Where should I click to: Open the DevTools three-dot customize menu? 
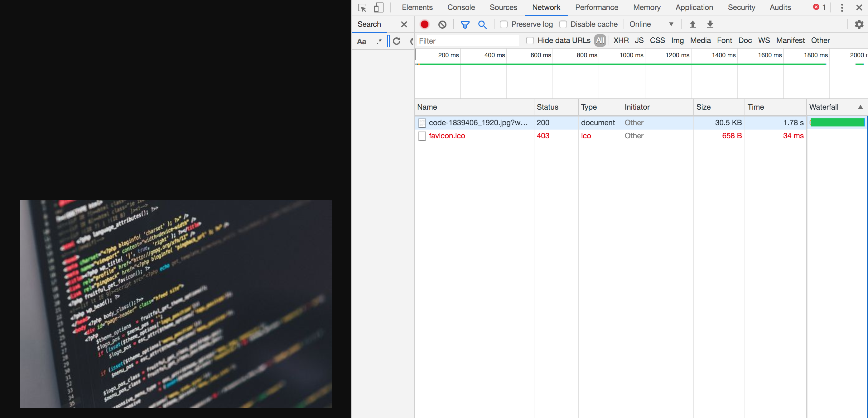coord(842,7)
